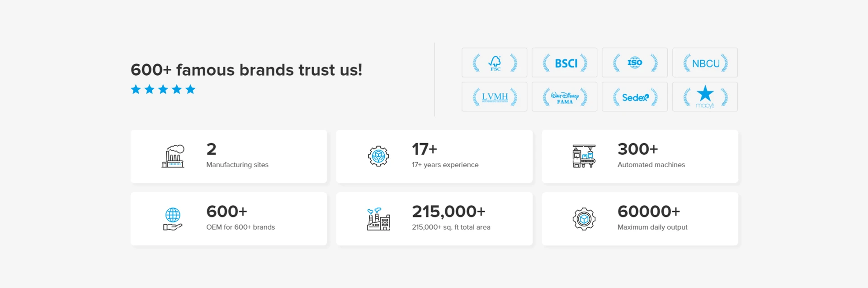
Task: Select the '300+ Automated machines' card
Action: [640, 156]
